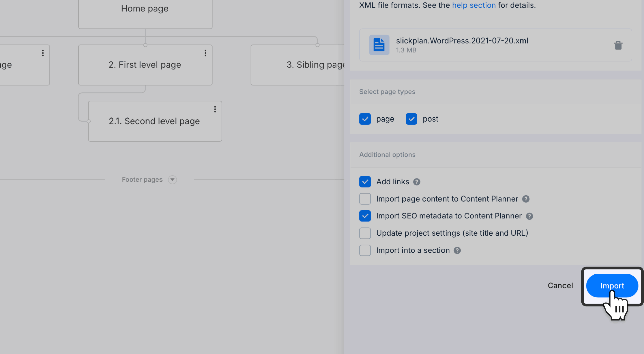Click the Additional options heading
The height and width of the screenshot is (354, 644).
(387, 155)
